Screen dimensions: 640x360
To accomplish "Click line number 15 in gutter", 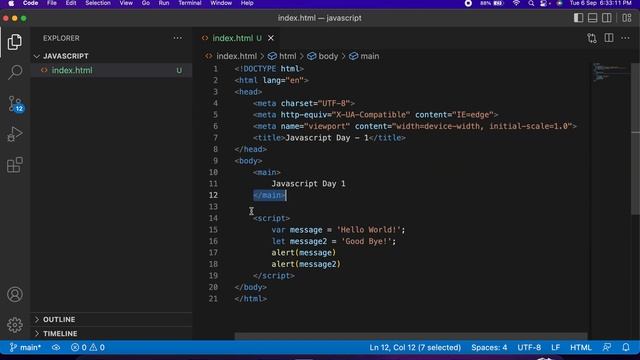I will pyautogui.click(x=213, y=230).
